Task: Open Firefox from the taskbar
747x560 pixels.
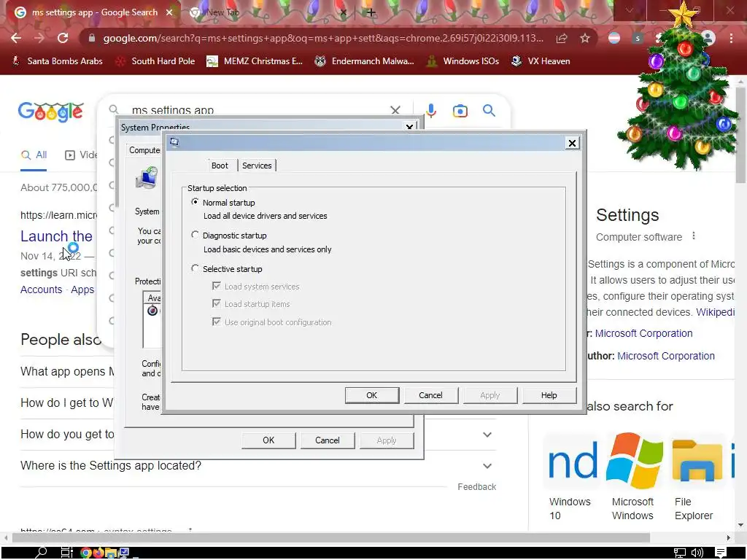Action: click(98, 553)
